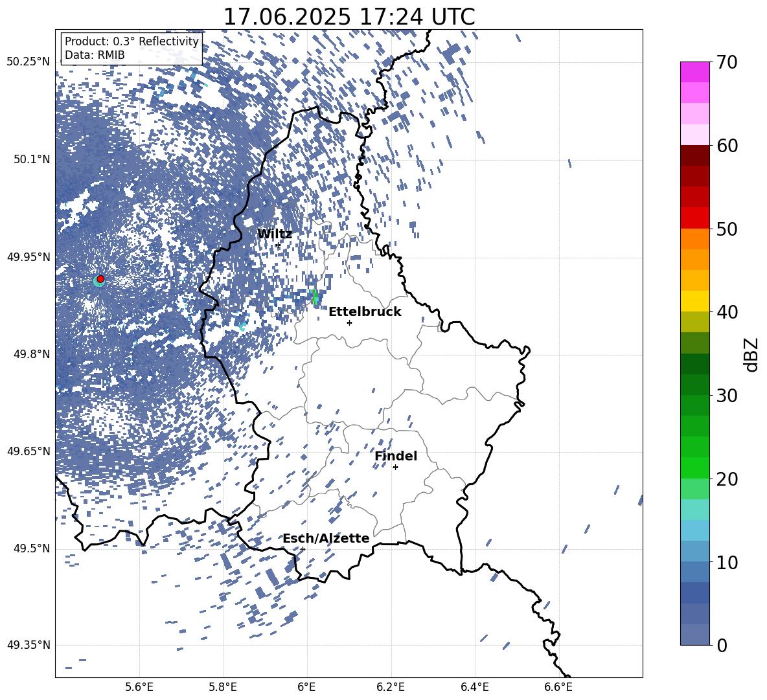Click the Esch/Alzette station cross marker
This screenshot has height=700, width=767.
(x=303, y=549)
